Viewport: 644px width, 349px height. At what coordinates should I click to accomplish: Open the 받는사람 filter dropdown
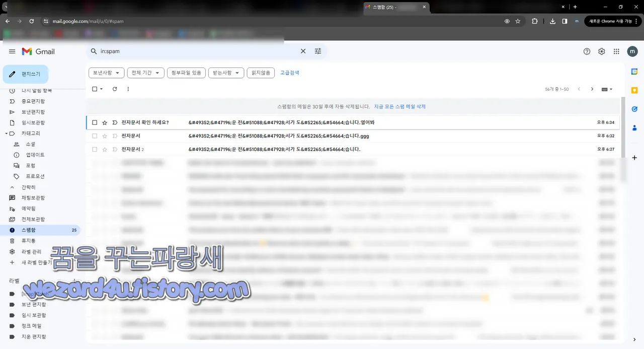pos(226,73)
